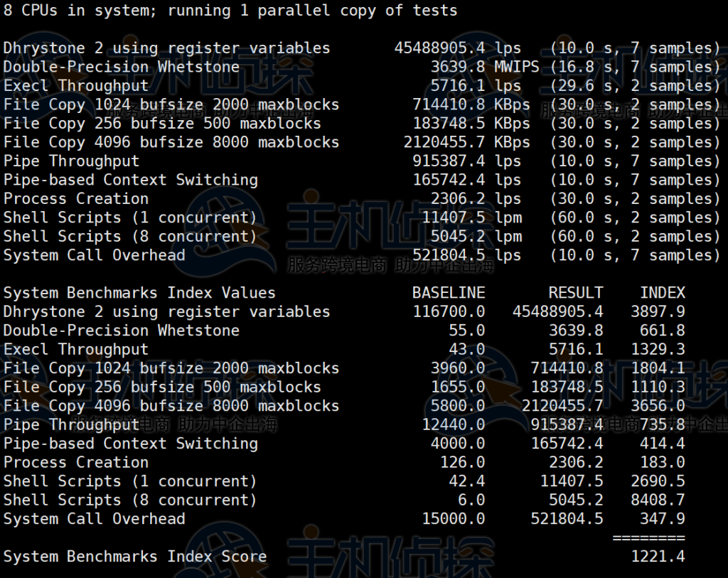Click the File Copy 1024 index value 1804.1
This screenshot has width=728, height=578.
658,368
